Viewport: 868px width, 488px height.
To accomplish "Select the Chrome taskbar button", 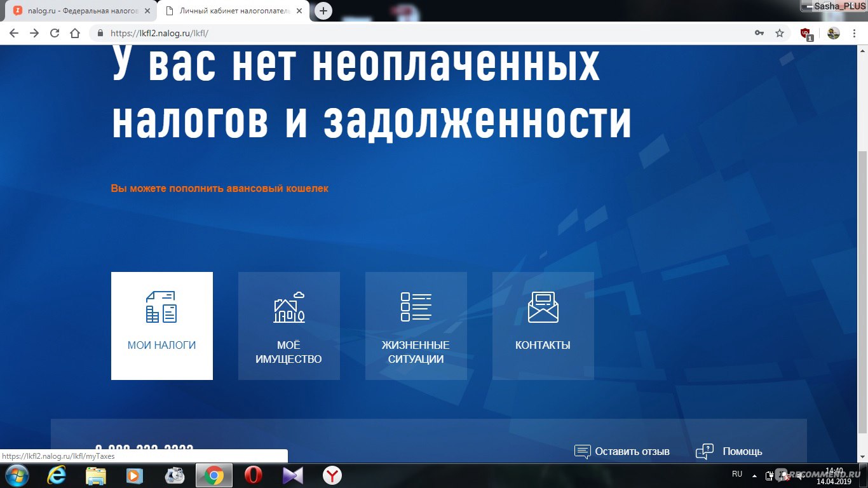I will click(214, 475).
